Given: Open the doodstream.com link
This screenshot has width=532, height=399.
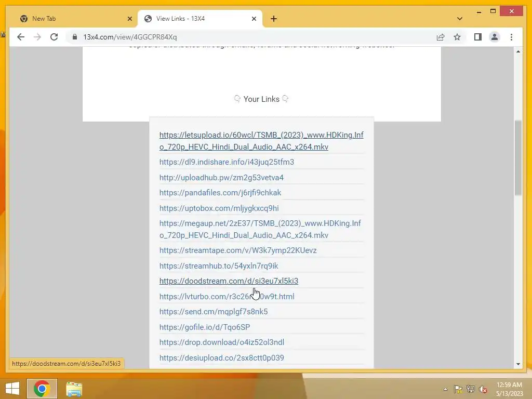Looking at the screenshot, I should tap(229, 281).
